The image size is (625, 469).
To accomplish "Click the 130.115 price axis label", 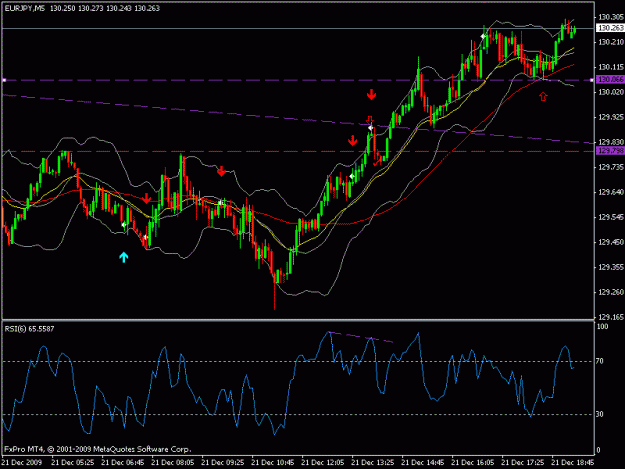I will [611, 67].
